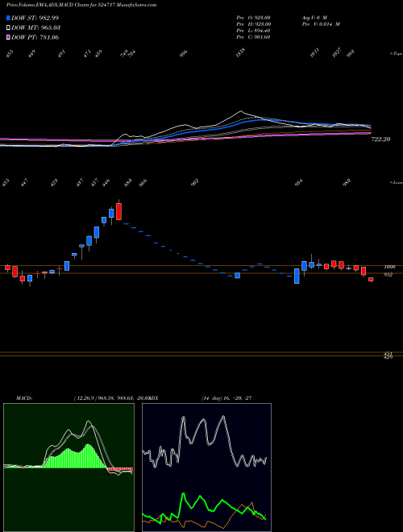The height and width of the screenshot is (532, 403).
Task: Select the 'DOW MT: 965.03' legend text
Action: tap(36, 27)
